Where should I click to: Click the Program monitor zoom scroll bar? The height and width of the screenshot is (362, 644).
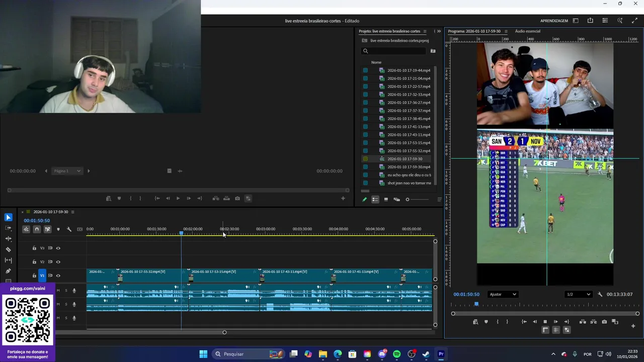(545, 314)
